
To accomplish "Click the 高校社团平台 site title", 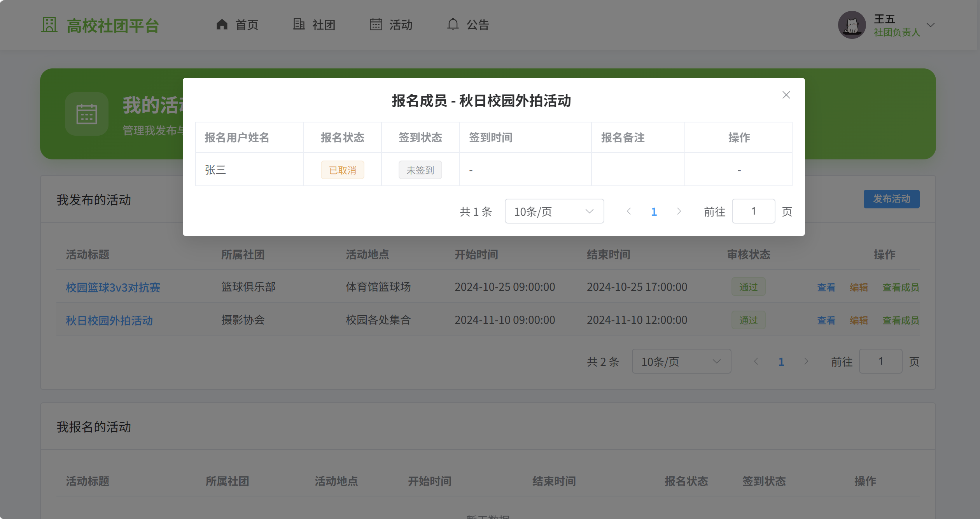I will pos(113,26).
